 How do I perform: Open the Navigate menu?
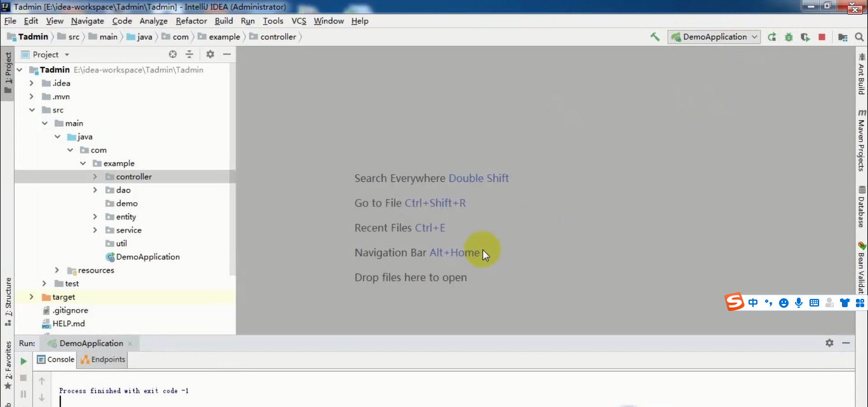tap(87, 21)
